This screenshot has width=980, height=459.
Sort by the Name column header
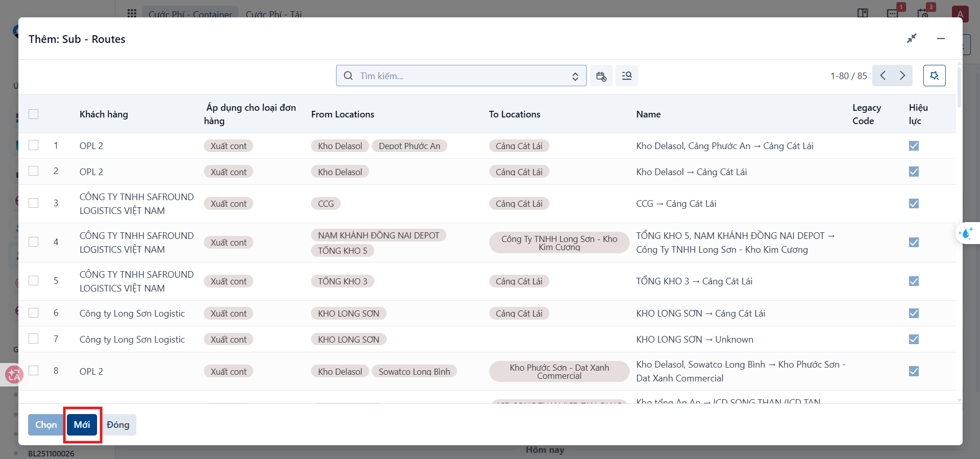[649, 114]
